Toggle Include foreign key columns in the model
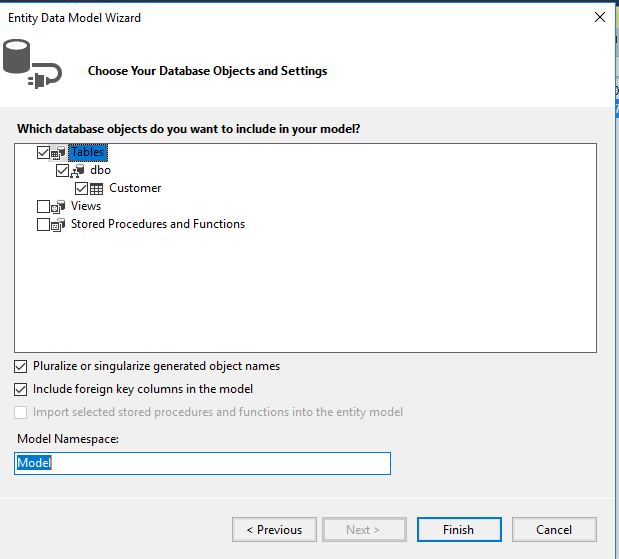The height and width of the screenshot is (559, 619). click(x=22, y=390)
